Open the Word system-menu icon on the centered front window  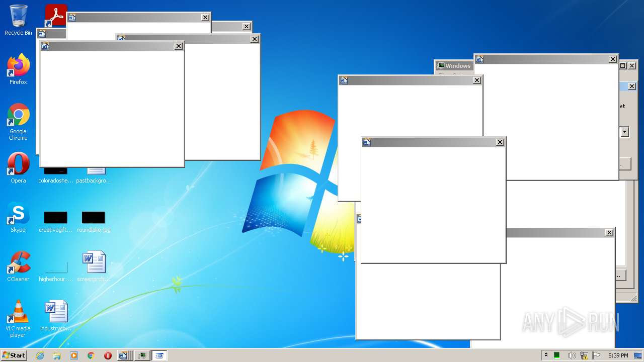(366, 142)
